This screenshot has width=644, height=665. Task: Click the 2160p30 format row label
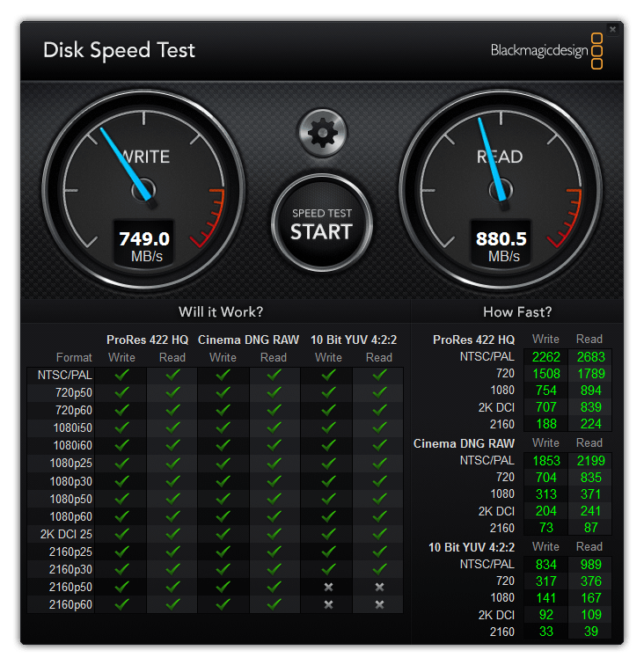pos(70,570)
